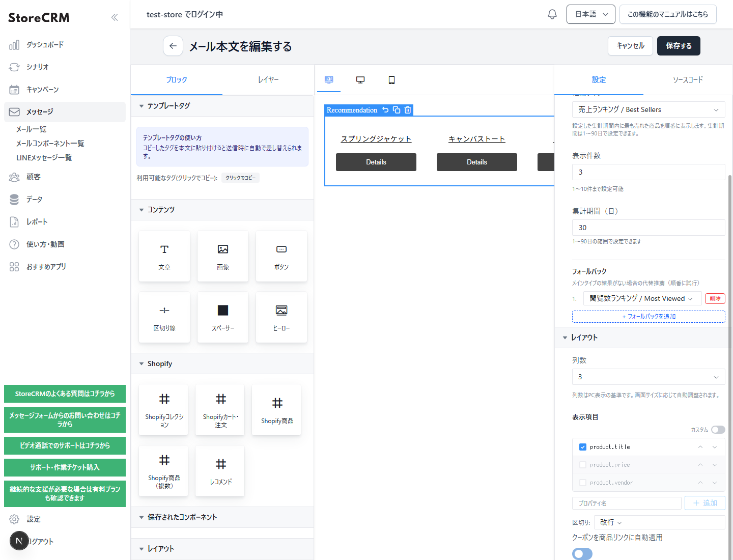Select the mobile preview icon
Screen dimensions: 733x560
pyautogui.click(x=391, y=80)
